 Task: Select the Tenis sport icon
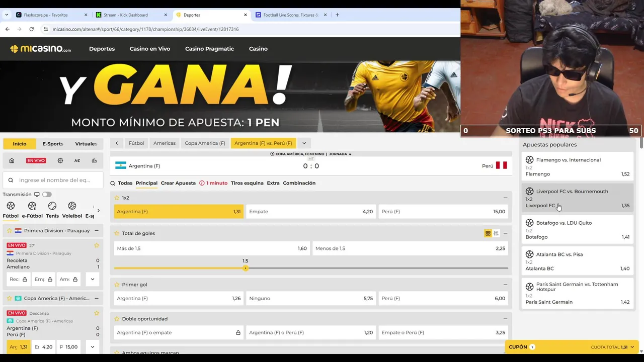[x=52, y=206]
